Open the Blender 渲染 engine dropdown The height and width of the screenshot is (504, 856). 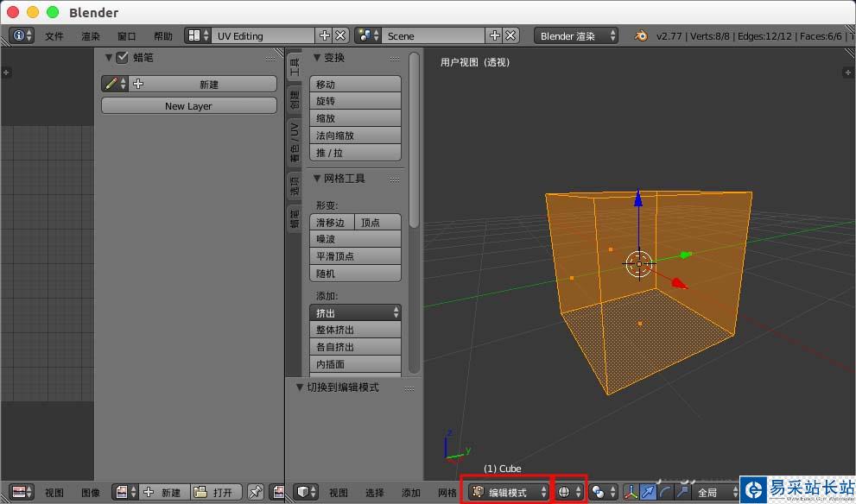click(x=576, y=35)
